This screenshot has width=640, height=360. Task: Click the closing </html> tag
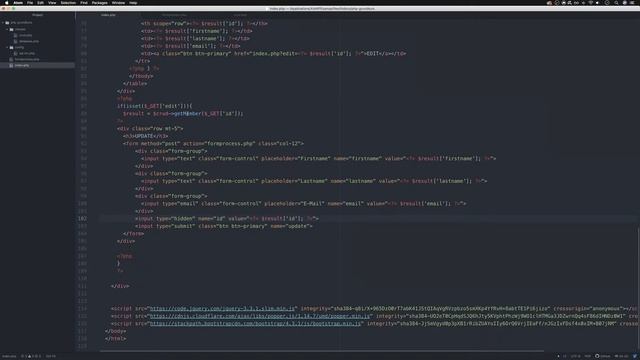[116, 339]
